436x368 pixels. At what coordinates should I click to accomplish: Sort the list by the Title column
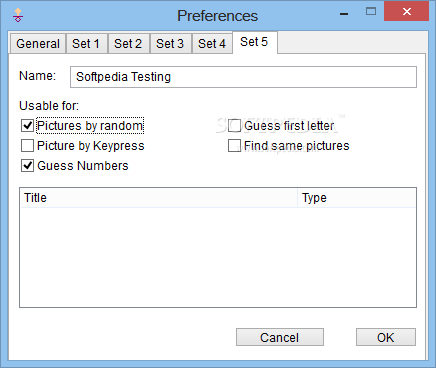(159, 198)
